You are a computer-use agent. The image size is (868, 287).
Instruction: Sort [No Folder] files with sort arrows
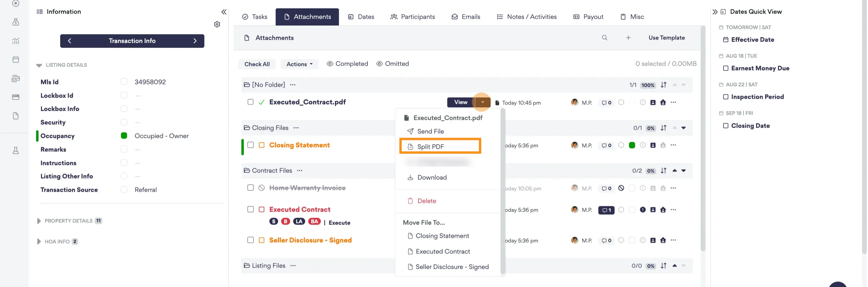663,85
